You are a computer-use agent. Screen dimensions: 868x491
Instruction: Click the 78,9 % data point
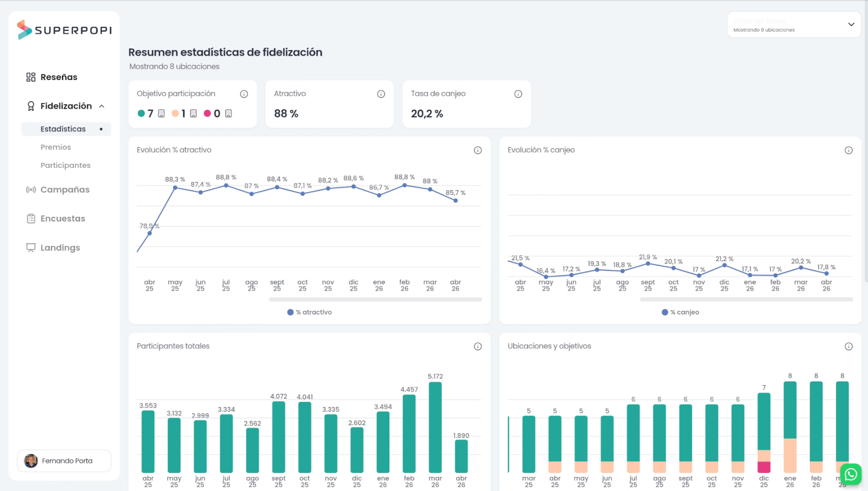click(x=150, y=234)
